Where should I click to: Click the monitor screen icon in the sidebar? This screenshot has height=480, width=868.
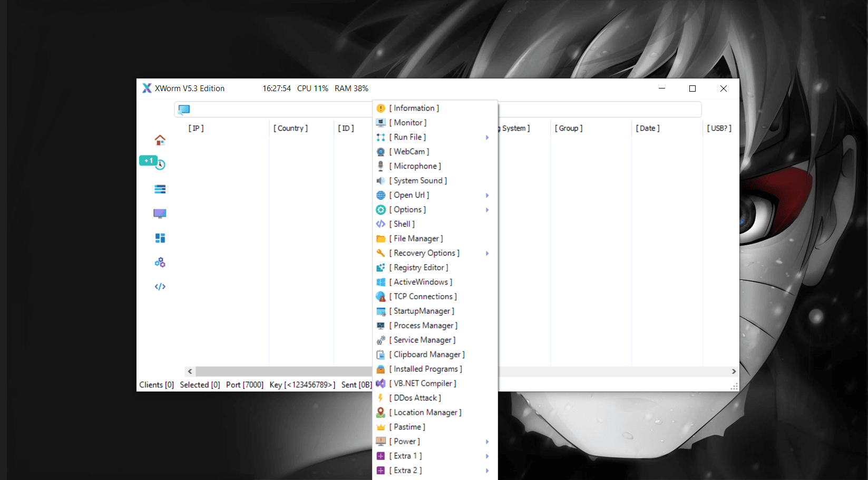[160, 213]
